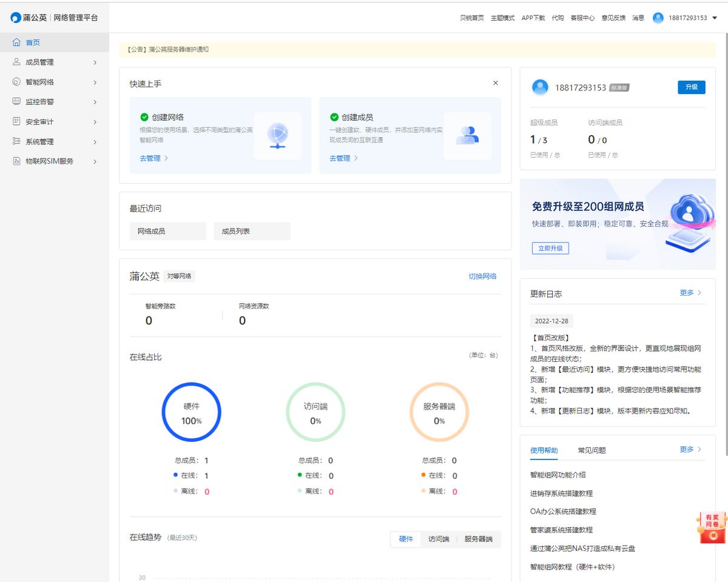The height and width of the screenshot is (582, 728).
Task: Click the 服务器端 0% ring chart
Action: [439, 412]
